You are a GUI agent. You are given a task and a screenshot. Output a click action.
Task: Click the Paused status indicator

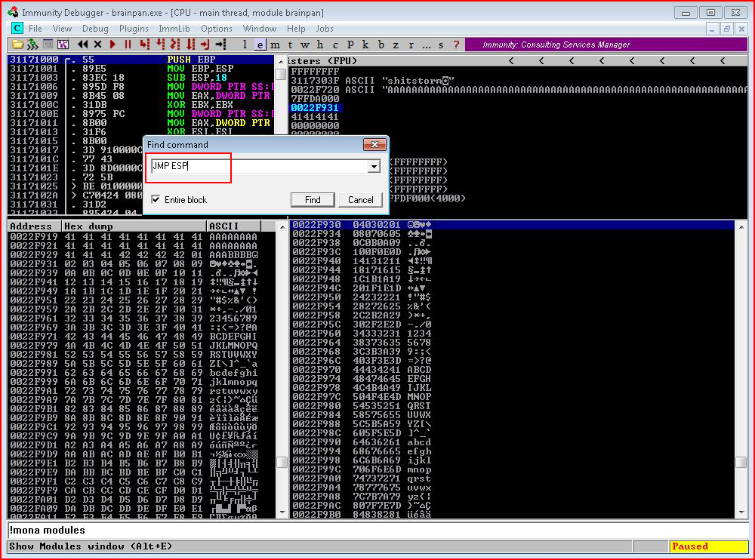708,546
